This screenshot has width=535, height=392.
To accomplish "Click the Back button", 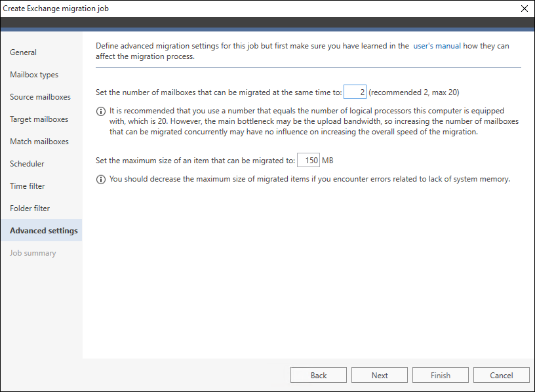I will tap(319, 375).
